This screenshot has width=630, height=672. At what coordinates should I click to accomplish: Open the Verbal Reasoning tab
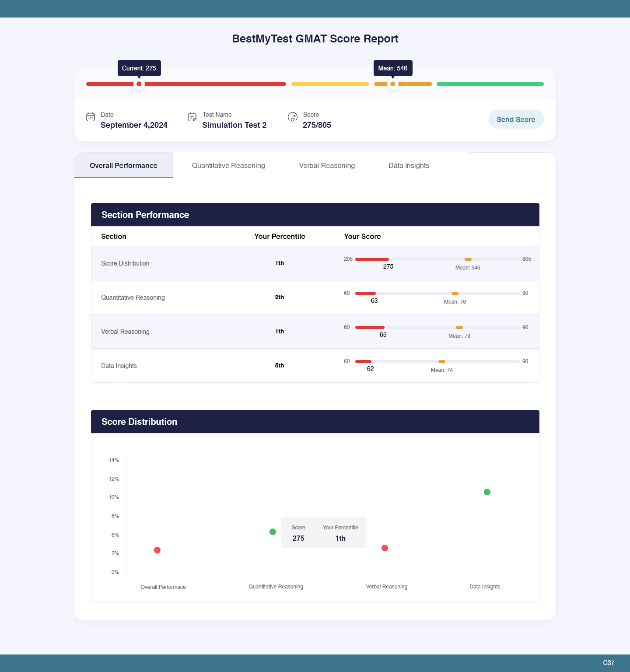pyautogui.click(x=327, y=165)
